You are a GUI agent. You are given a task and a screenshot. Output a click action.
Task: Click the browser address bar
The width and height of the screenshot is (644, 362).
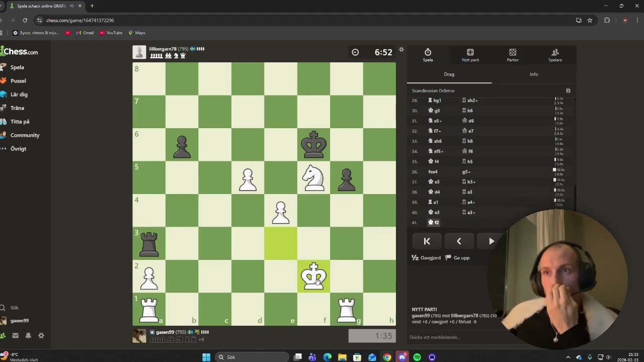[302, 20]
